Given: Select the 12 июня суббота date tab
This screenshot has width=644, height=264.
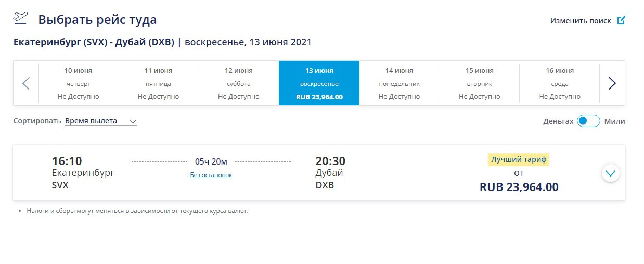Looking at the screenshot, I should (x=239, y=83).
